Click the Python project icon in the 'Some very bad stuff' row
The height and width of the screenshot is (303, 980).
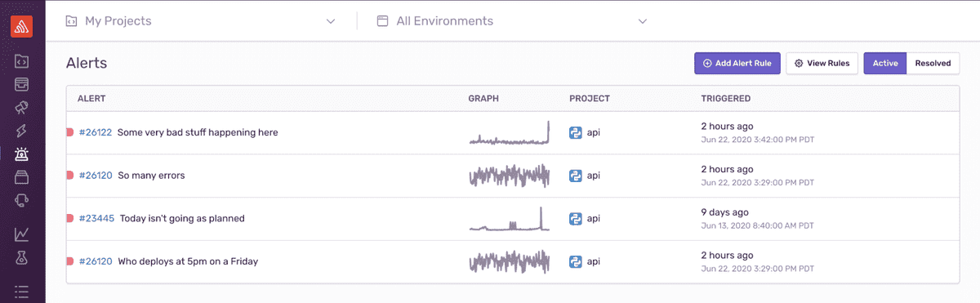click(576, 132)
